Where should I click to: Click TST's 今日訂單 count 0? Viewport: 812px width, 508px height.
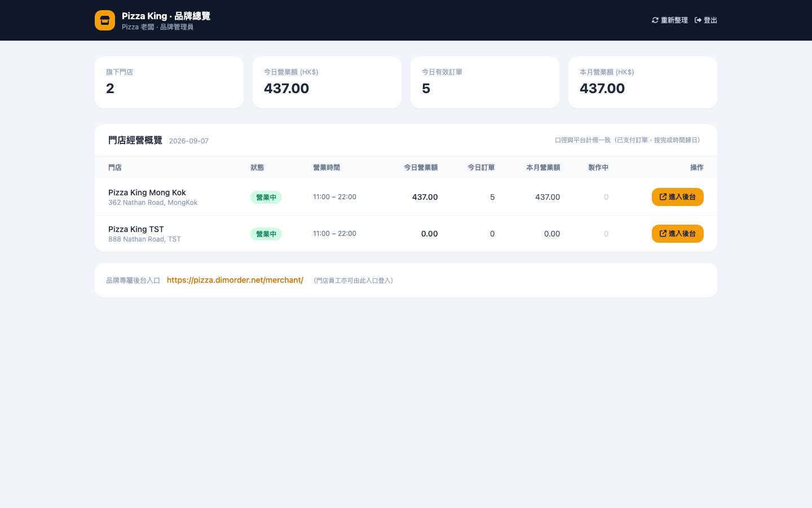(x=492, y=234)
